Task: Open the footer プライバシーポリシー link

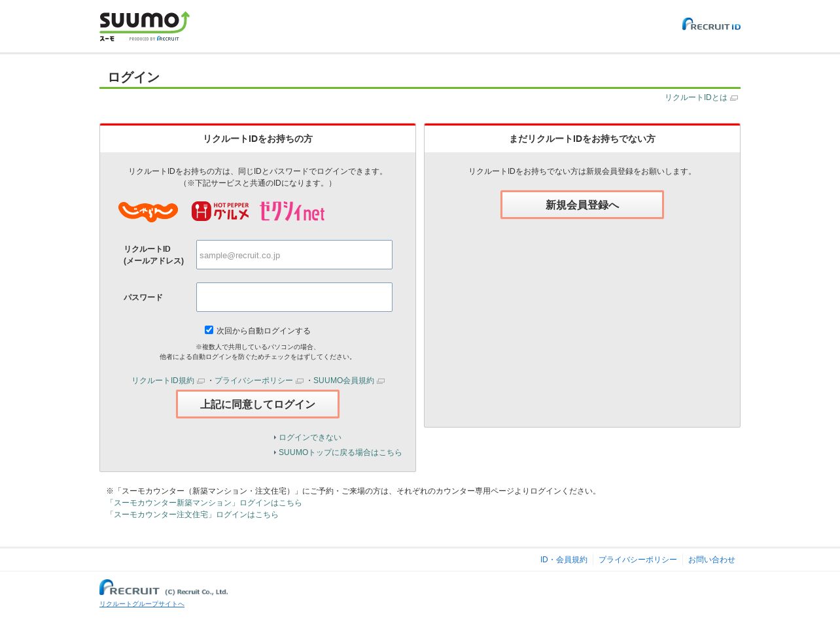Action: point(638,560)
